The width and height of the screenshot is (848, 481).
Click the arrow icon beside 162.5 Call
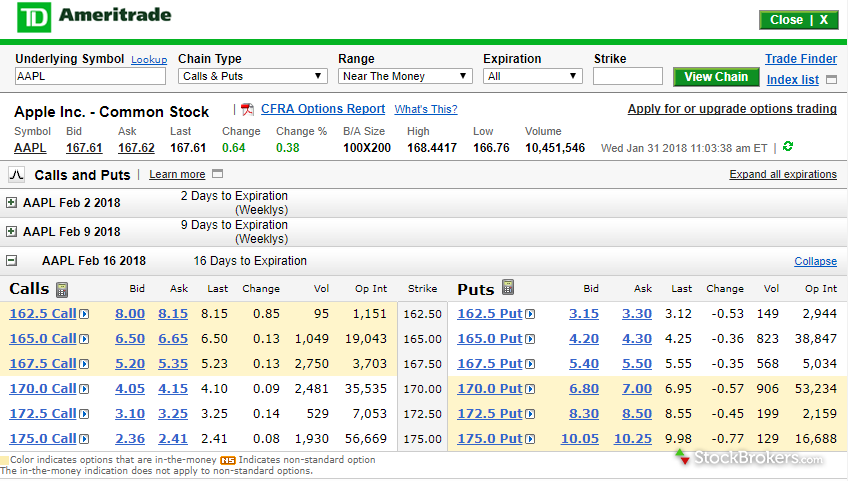coord(84,314)
